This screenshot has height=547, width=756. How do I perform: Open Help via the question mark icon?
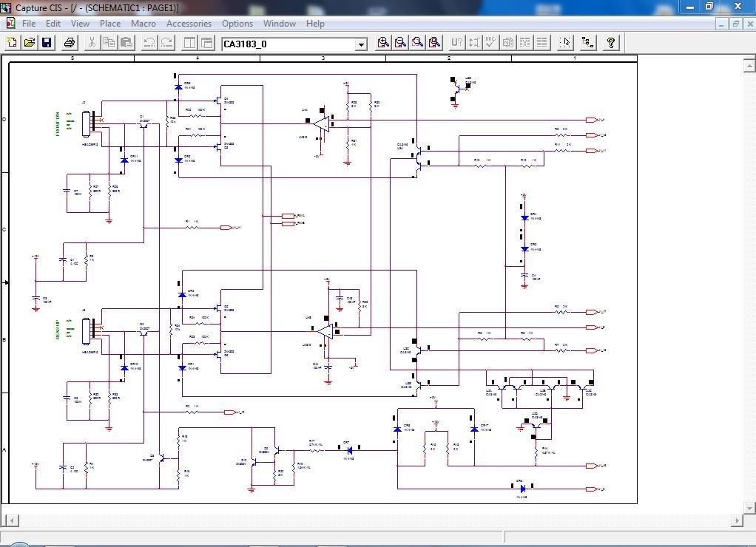coord(611,43)
